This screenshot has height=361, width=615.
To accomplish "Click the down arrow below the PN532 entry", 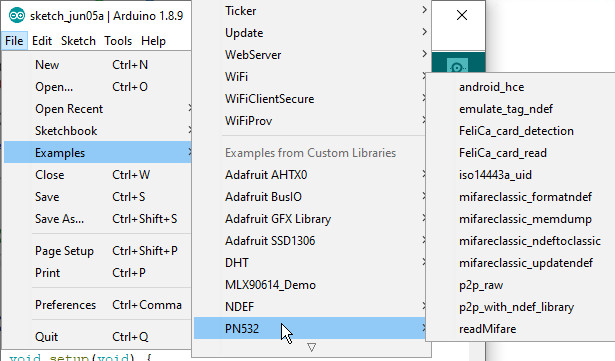I will click(311, 347).
